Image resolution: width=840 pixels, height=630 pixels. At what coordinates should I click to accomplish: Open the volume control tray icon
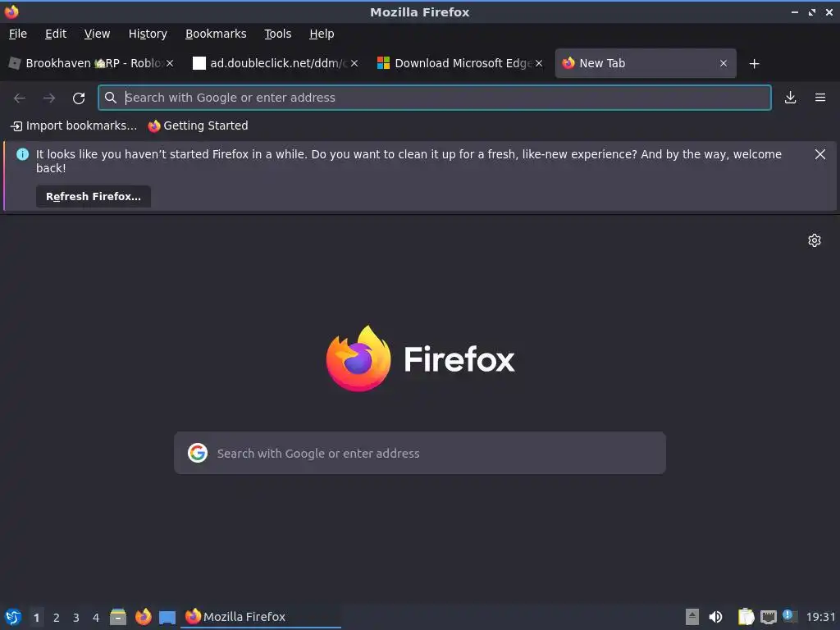(715, 617)
